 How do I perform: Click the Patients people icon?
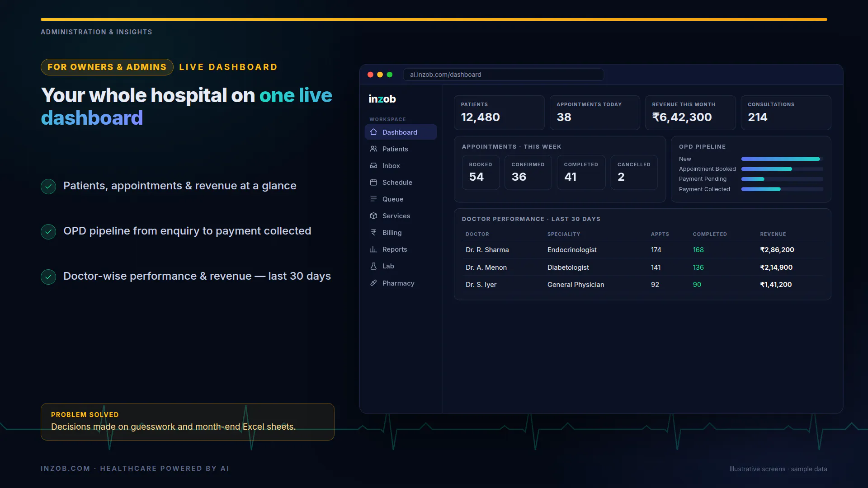coord(373,149)
